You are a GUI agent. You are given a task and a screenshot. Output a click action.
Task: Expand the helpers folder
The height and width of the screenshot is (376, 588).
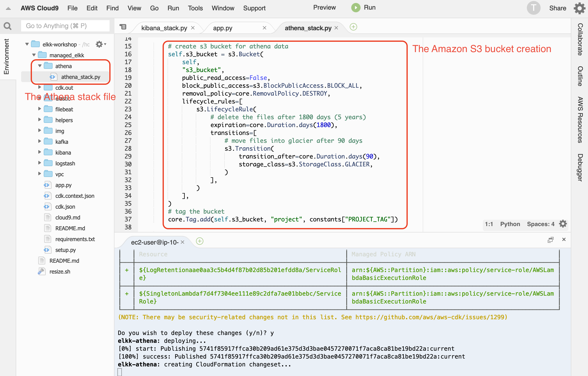coord(40,120)
